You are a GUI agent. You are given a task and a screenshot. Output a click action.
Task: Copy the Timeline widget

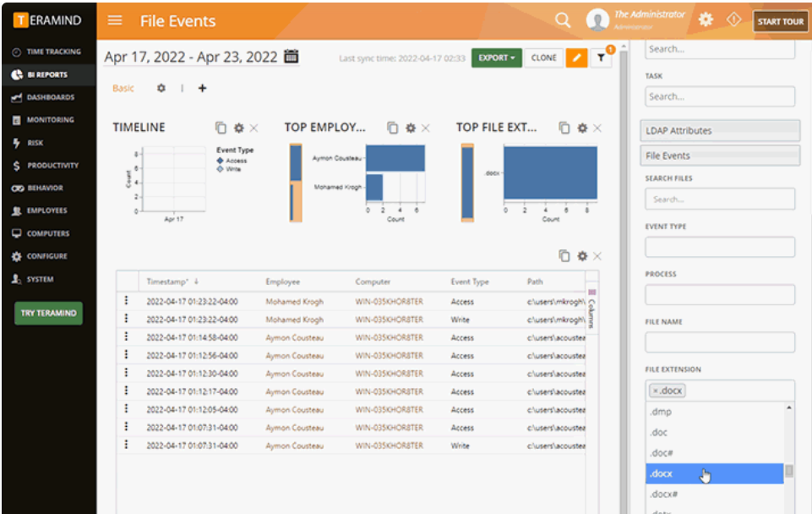(221, 128)
